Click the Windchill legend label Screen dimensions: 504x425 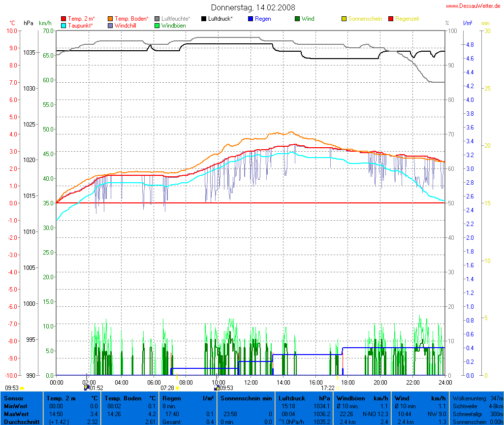point(126,25)
